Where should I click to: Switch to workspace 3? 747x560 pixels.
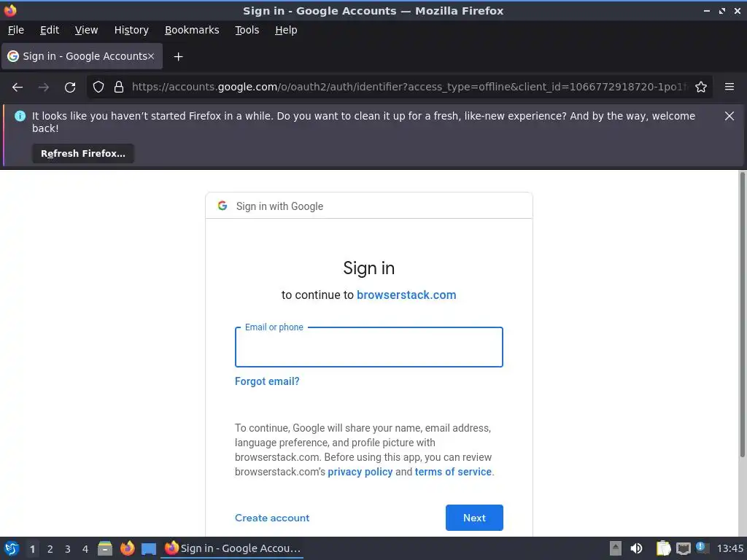click(68, 549)
